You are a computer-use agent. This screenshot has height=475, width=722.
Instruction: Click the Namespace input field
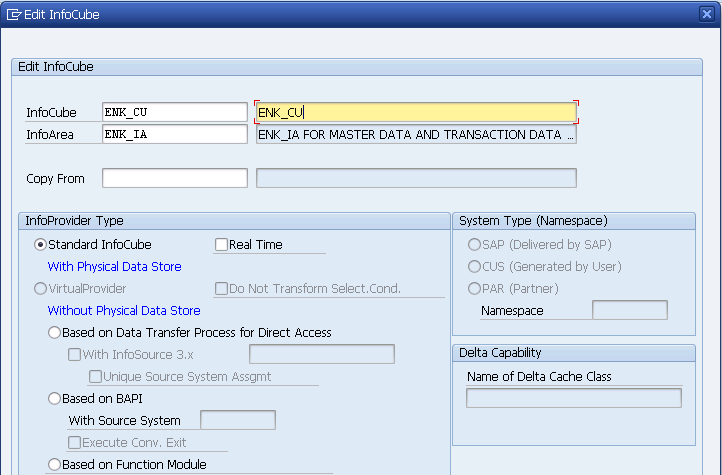(x=630, y=310)
